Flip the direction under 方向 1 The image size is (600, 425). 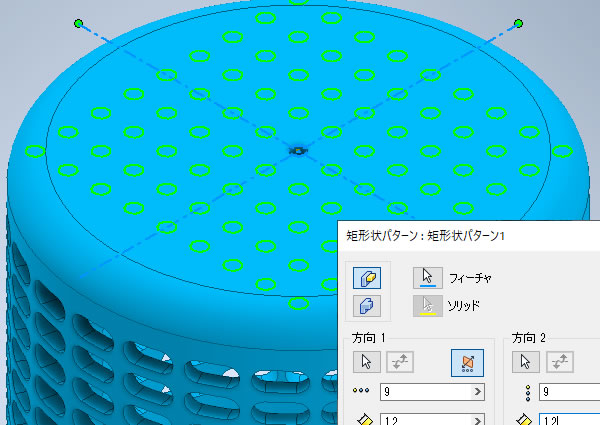tap(399, 361)
